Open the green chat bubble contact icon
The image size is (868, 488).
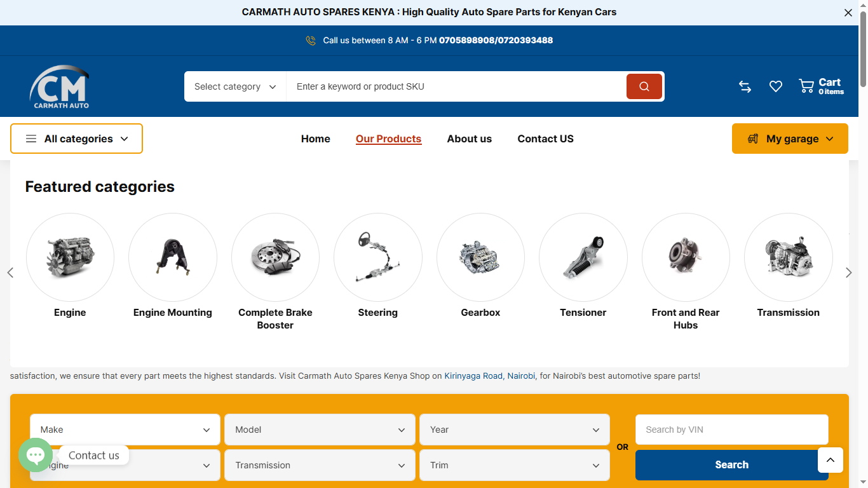(x=36, y=455)
